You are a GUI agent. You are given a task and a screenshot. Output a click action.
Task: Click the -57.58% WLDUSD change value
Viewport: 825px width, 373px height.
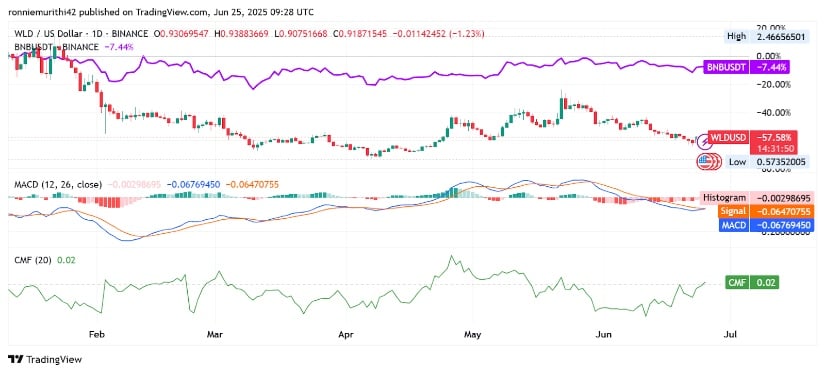pyautogui.click(x=773, y=138)
